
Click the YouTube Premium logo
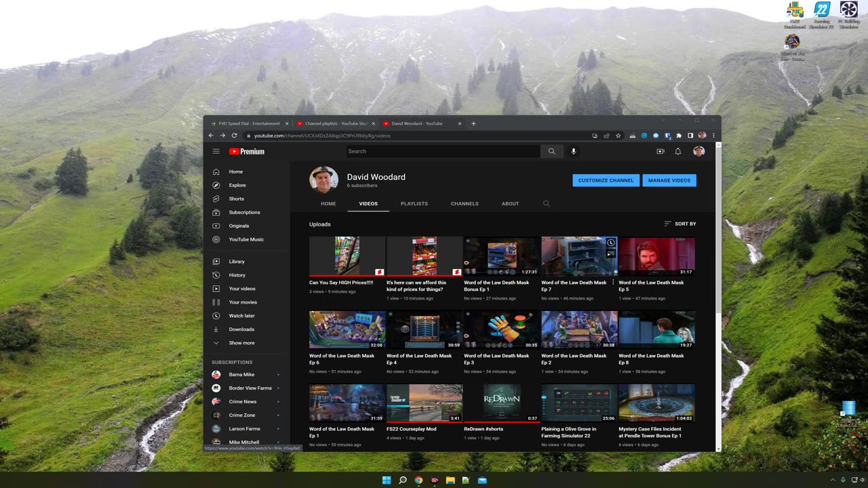[x=247, y=151]
